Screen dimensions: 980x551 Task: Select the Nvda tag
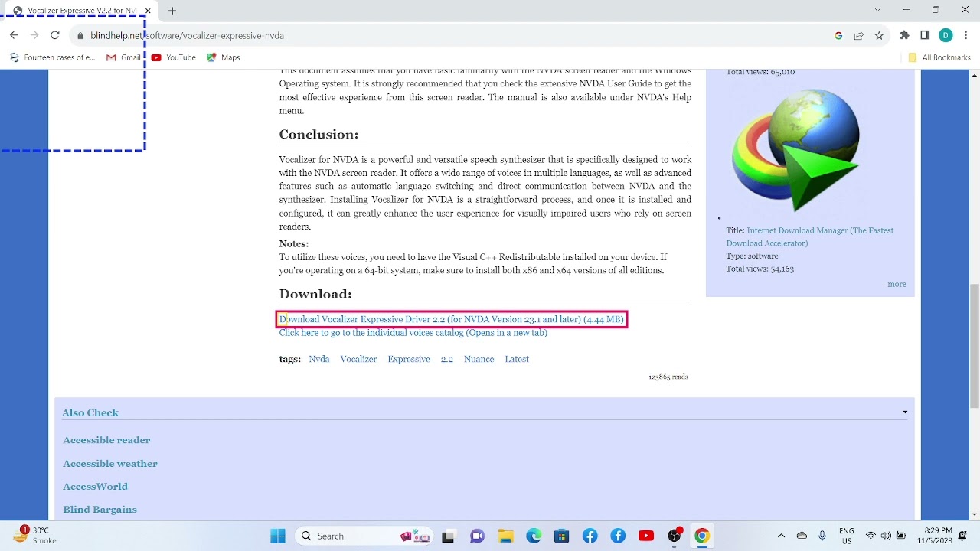coord(319,359)
